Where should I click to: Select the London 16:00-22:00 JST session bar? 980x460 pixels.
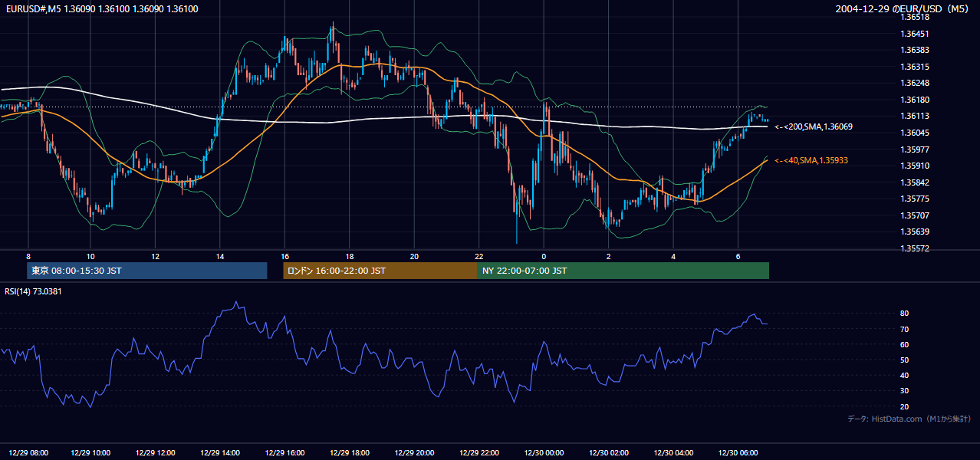coord(380,271)
